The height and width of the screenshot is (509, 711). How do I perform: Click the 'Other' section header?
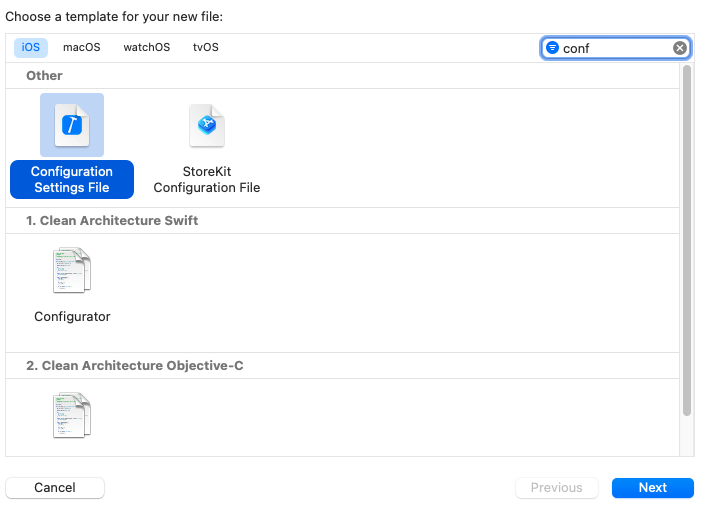(x=44, y=76)
